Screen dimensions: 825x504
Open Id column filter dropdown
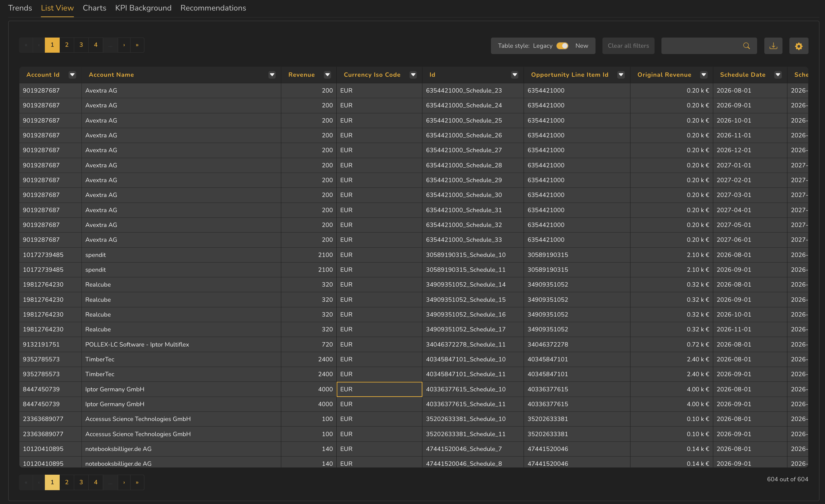(515, 75)
